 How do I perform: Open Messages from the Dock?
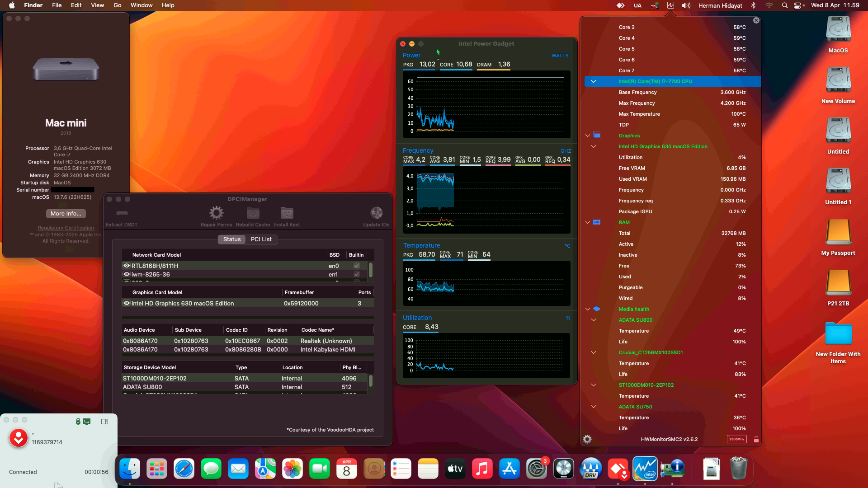(211, 469)
